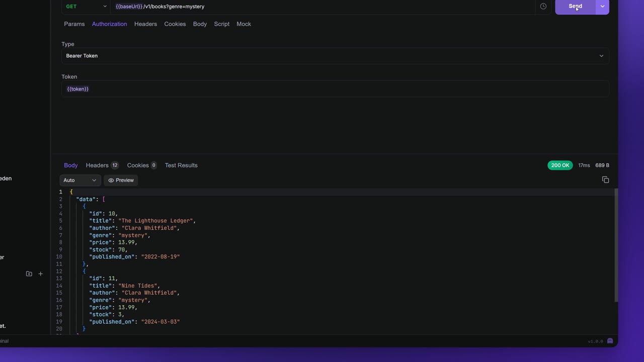The width and height of the screenshot is (644, 362).
Task: Open the Test Results tab
Action: click(181, 165)
